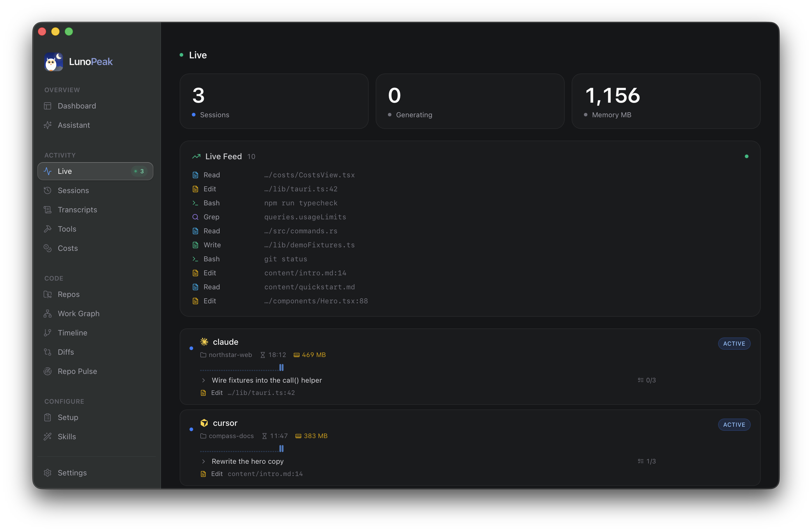The width and height of the screenshot is (812, 532).
Task: Click the 0/3 task counter
Action: point(647,380)
